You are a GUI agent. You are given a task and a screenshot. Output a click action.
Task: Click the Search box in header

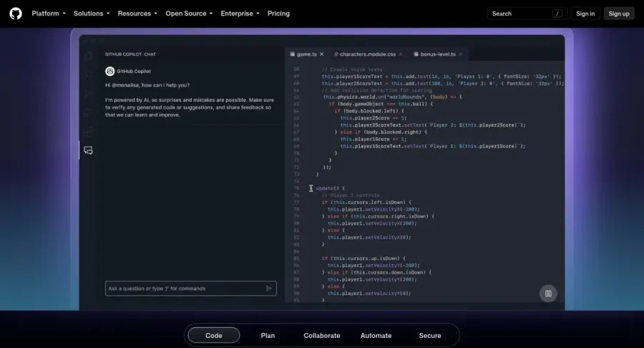click(527, 14)
